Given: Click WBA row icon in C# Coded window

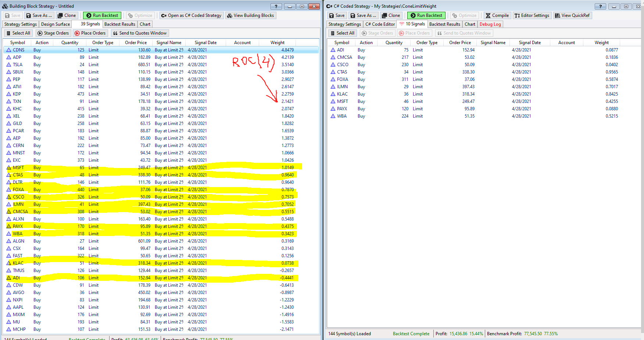Looking at the screenshot, I should point(333,116).
